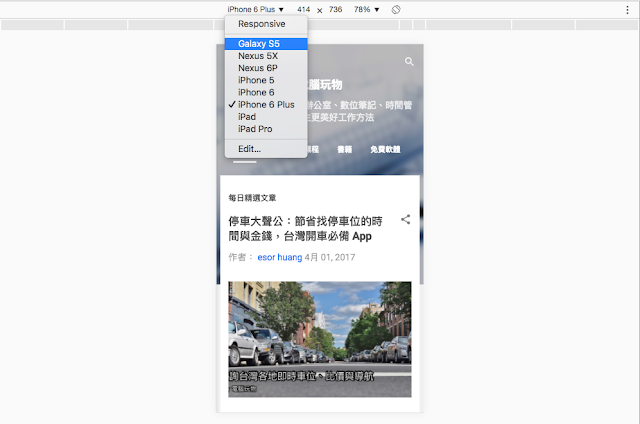Open the 免費軟體 navigation tab
The width and height of the screenshot is (640, 424).
point(385,149)
